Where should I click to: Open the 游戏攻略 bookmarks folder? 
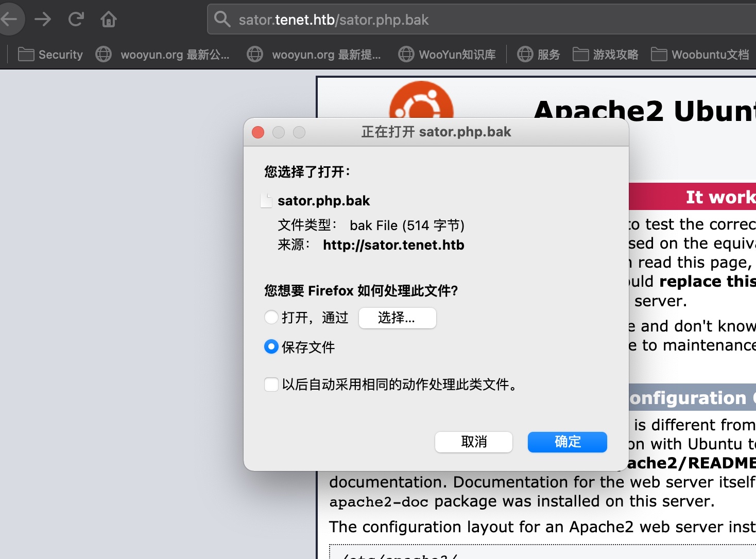[606, 54]
